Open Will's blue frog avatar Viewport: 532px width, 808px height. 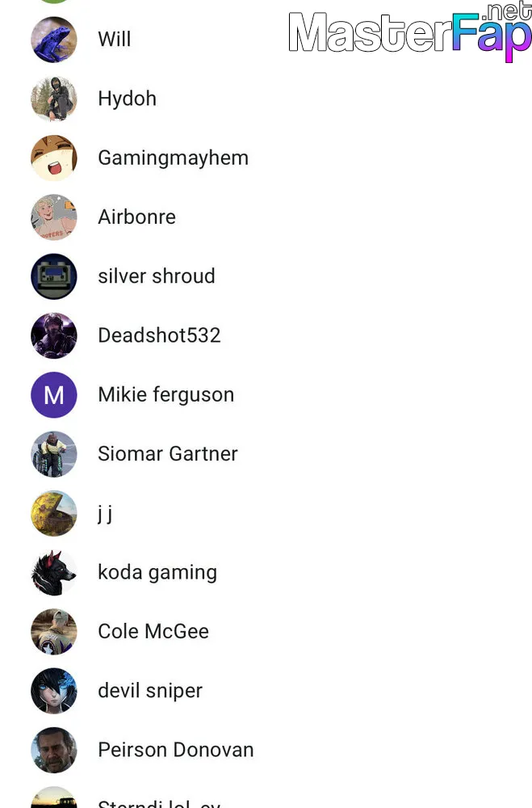click(x=54, y=40)
